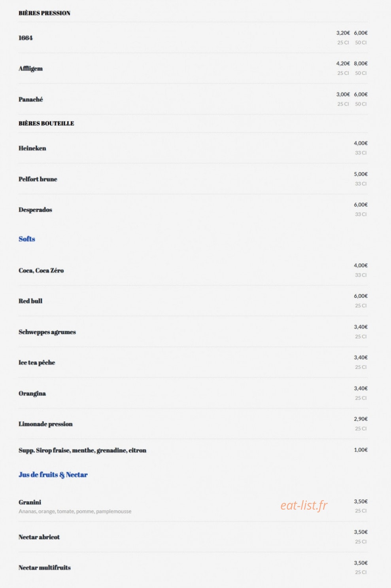Select the Red bull item
Image resolution: width=391 pixels, height=588 pixels.
[x=30, y=301]
